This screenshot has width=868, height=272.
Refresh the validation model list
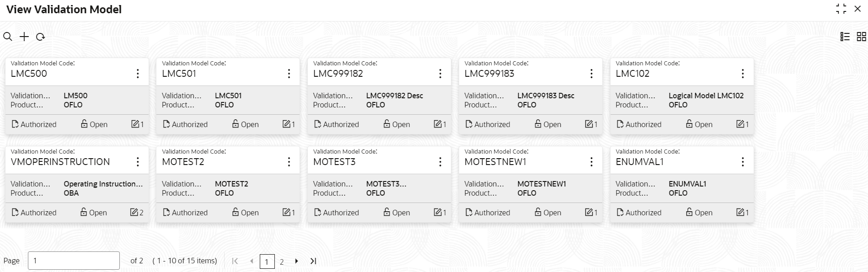coord(40,37)
